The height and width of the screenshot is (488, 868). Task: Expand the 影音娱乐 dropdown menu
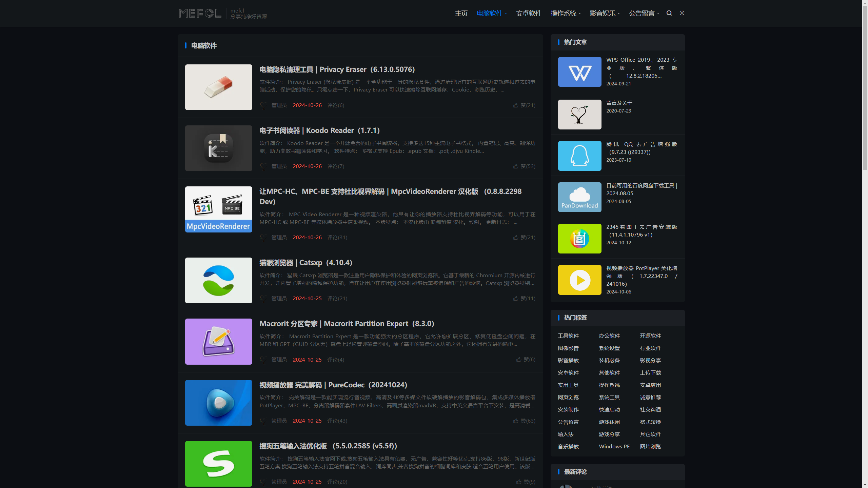605,13
